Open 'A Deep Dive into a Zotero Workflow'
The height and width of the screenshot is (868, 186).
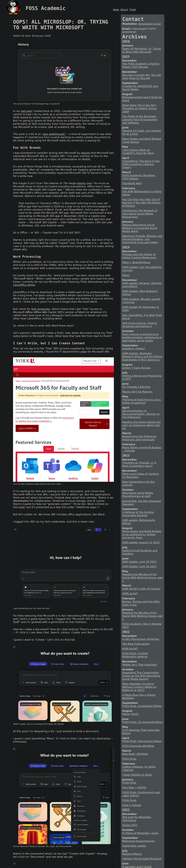[x=139, y=696]
